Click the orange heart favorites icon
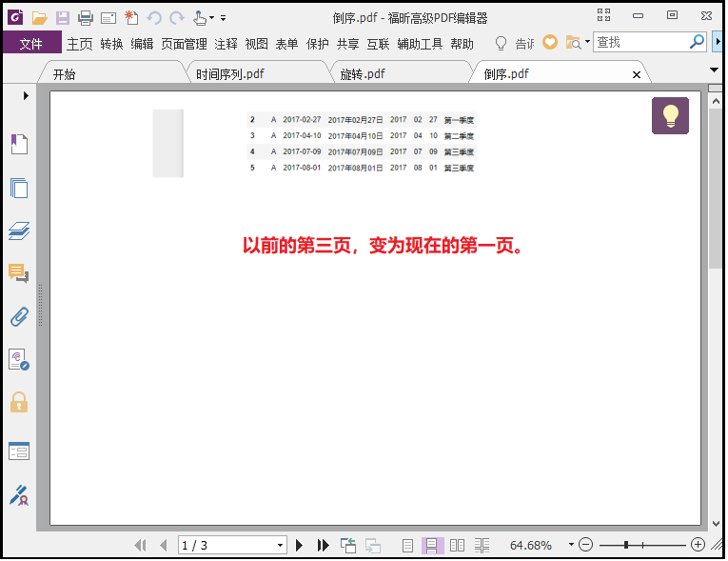Viewport: 728px width, 561px height. [x=550, y=42]
